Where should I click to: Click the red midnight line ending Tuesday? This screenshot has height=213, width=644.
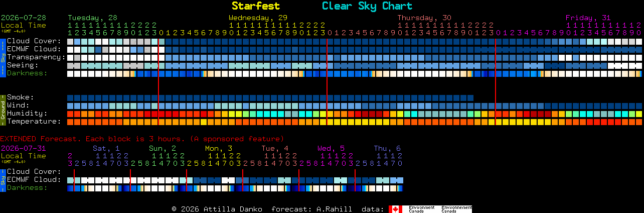pos(158,82)
